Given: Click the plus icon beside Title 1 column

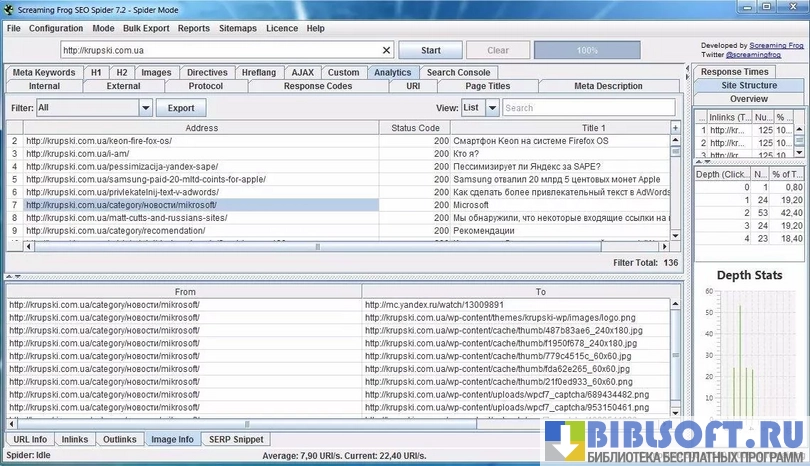Looking at the screenshot, I should [x=674, y=128].
